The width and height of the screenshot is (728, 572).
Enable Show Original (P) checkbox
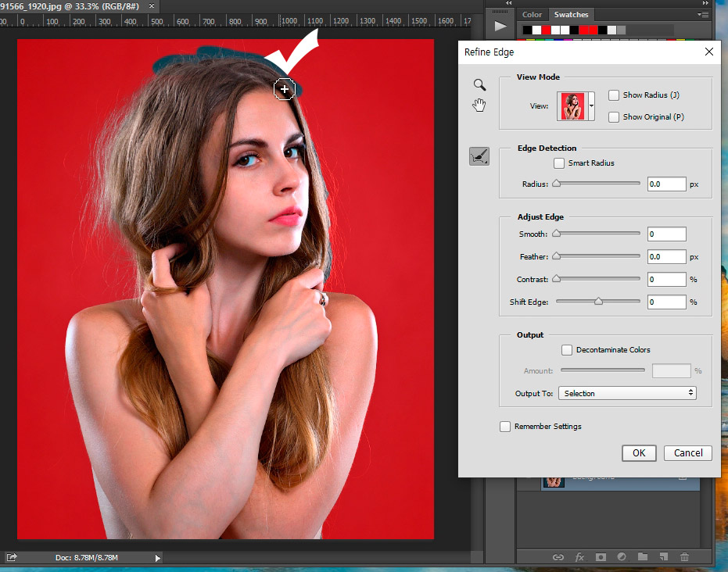[x=614, y=117]
